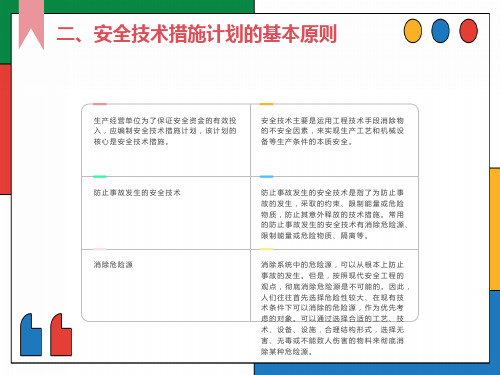Select the cell starting 生产经营单位为了保证
500x375 pixels.
coord(166,140)
